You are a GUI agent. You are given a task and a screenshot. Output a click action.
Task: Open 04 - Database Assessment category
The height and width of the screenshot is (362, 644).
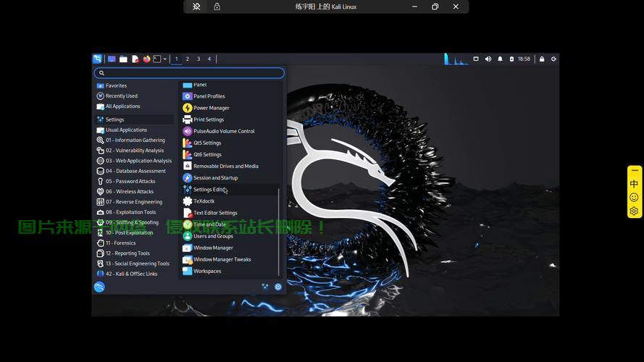(x=135, y=171)
